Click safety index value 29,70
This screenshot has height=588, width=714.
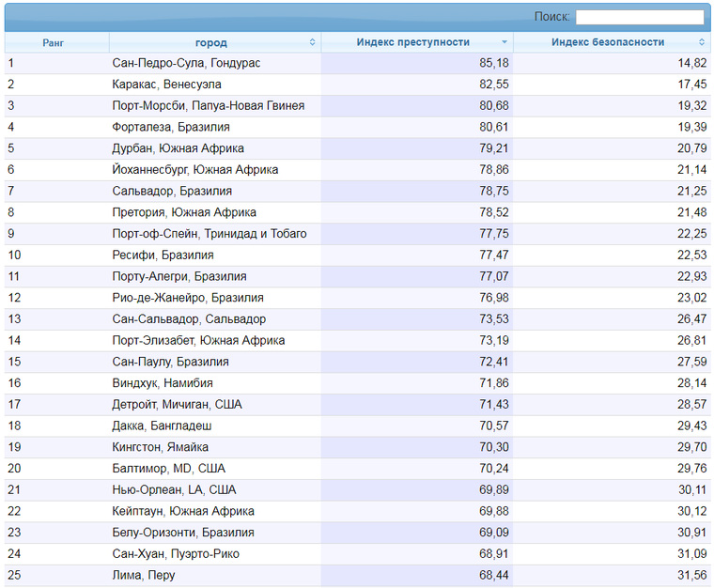coord(692,447)
